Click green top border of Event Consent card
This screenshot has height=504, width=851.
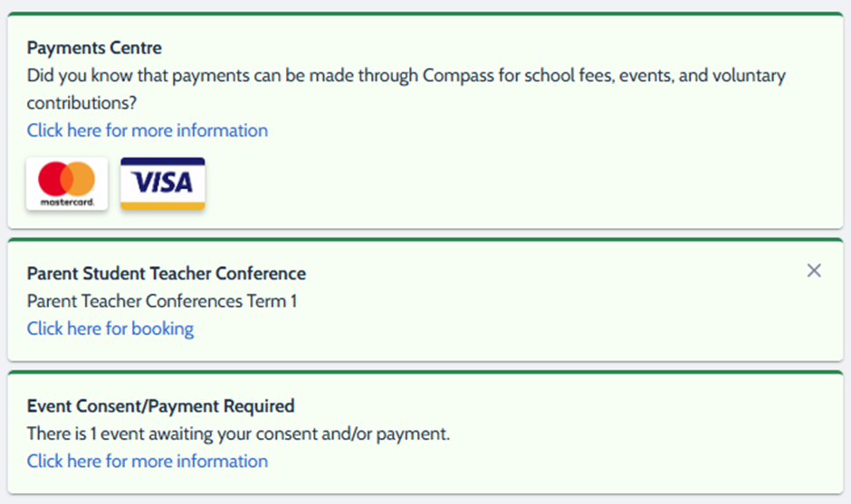[x=425, y=372]
